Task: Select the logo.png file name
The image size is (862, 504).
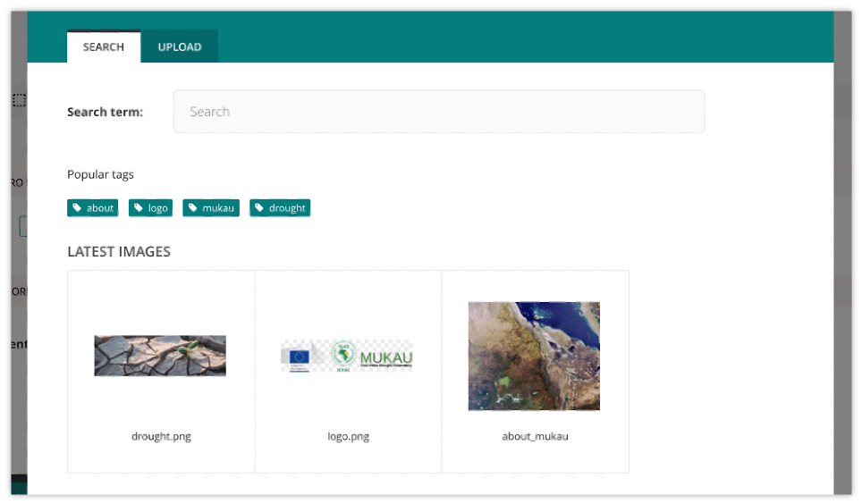Action: click(348, 436)
